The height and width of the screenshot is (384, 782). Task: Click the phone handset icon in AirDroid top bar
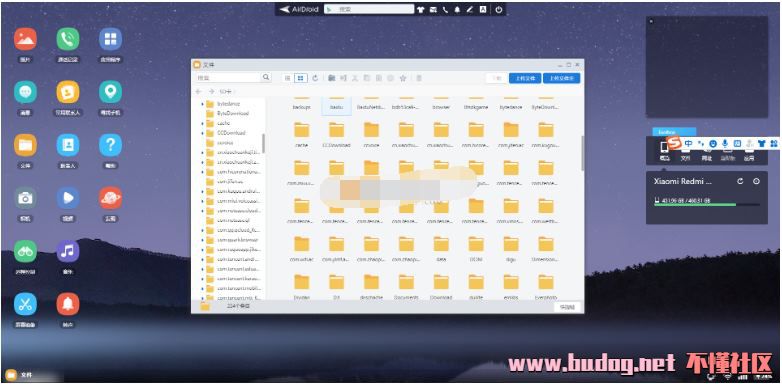pyautogui.click(x=445, y=9)
